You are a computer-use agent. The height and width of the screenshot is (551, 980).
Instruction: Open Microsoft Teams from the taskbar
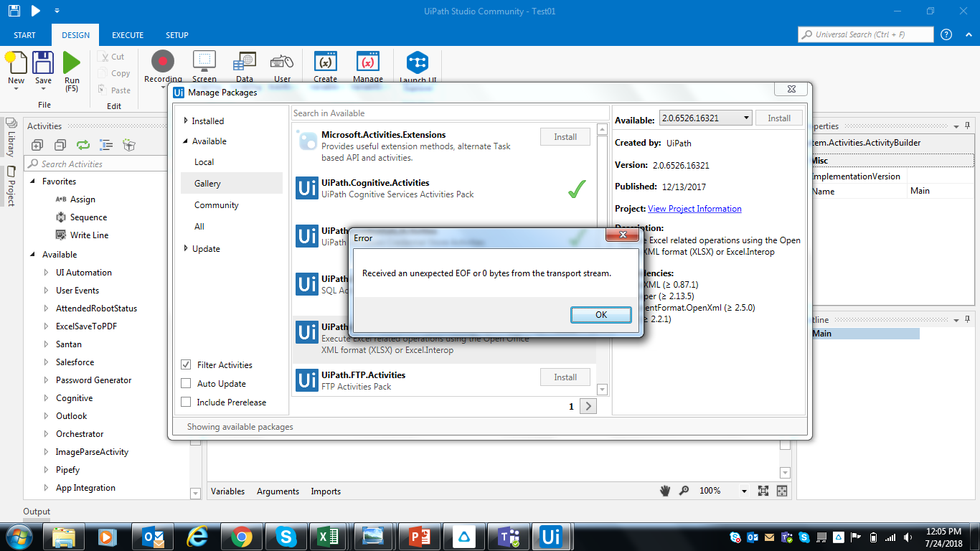pos(508,536)
